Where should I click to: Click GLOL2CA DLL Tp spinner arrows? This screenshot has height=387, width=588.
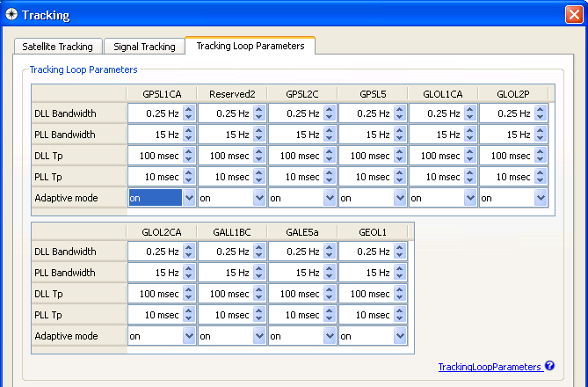pos(189,294)
